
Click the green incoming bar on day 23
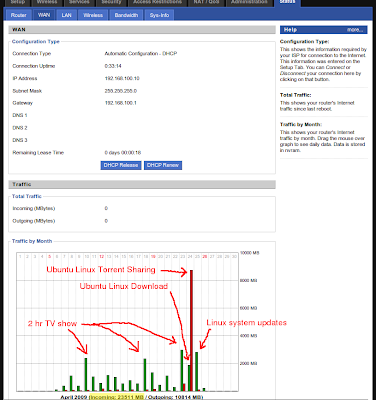(182, 370)
